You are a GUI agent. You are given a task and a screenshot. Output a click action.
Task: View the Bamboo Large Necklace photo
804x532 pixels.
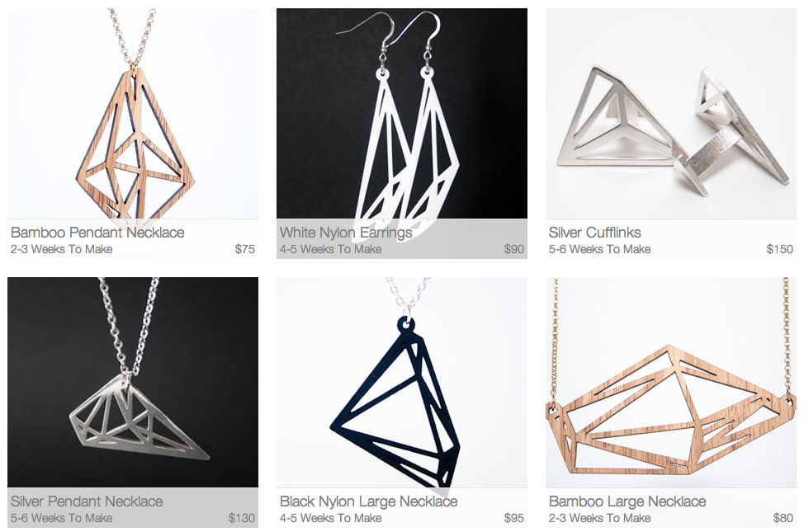(x=670, y=383)
